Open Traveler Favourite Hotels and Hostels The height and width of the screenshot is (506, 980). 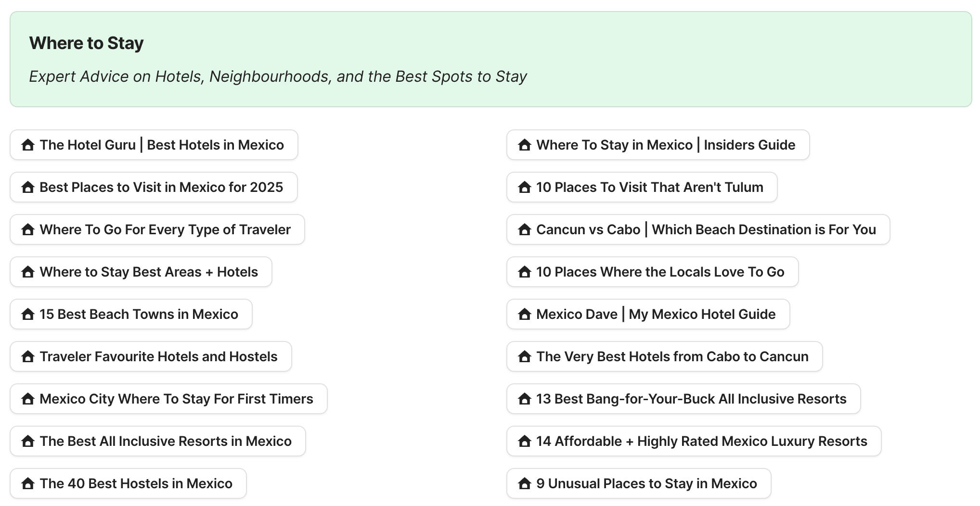coord(150,356)
